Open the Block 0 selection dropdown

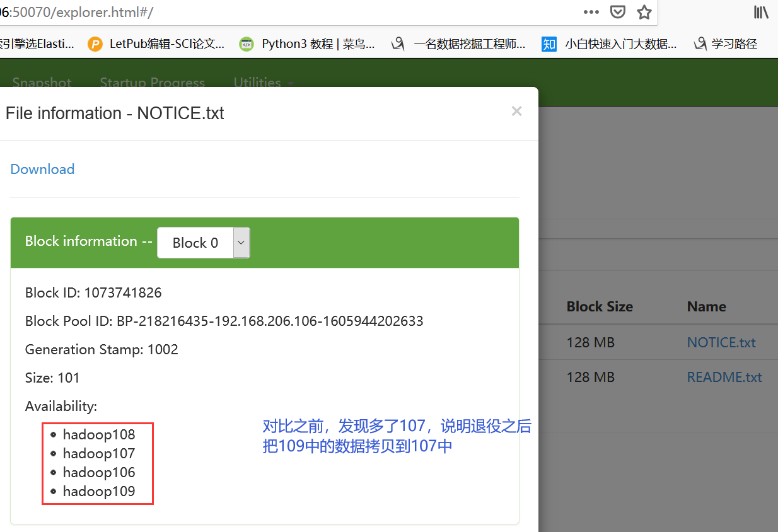[x=203, y=243]
